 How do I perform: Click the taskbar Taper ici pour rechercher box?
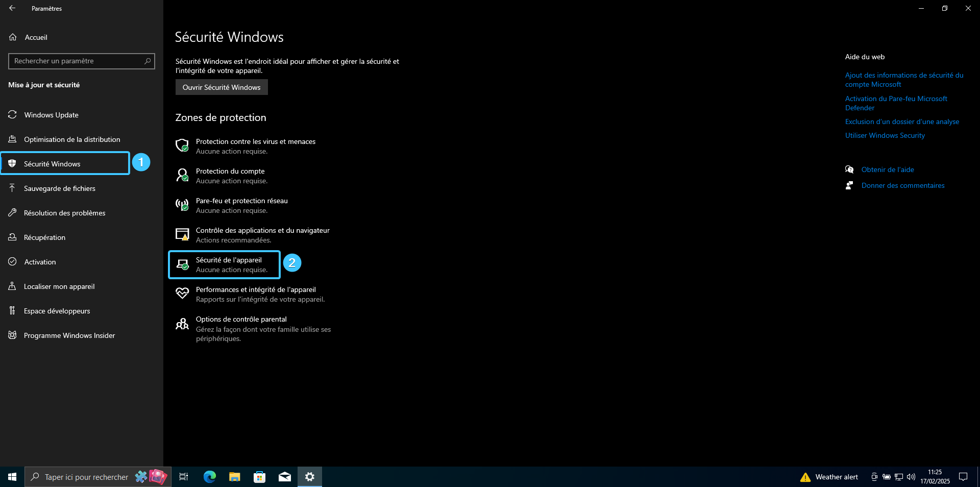click(x=98, y=477)
